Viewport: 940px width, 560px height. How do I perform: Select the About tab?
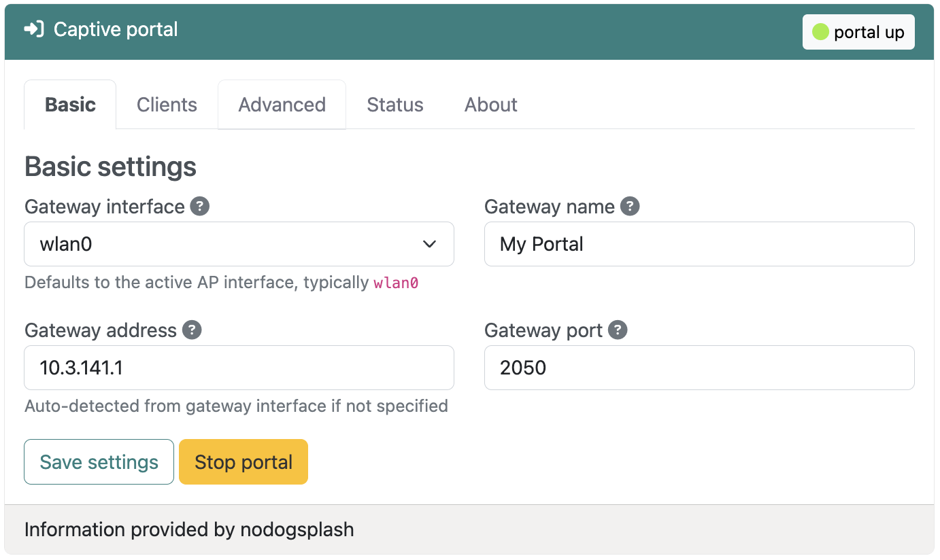(490, 105)
